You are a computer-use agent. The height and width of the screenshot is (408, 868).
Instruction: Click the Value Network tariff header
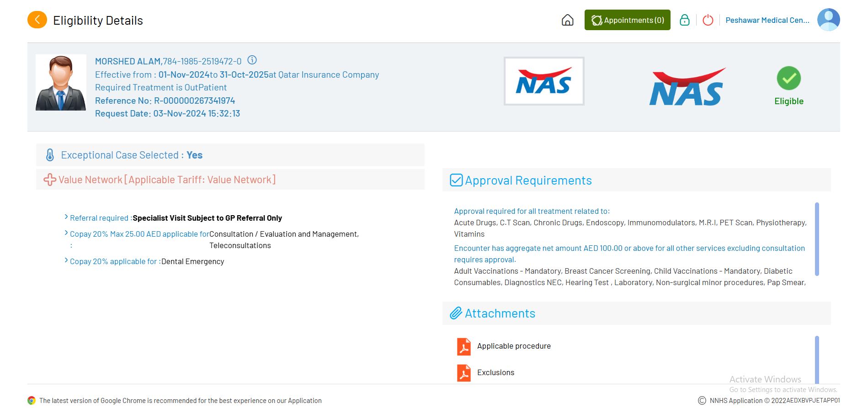[167, 180]
